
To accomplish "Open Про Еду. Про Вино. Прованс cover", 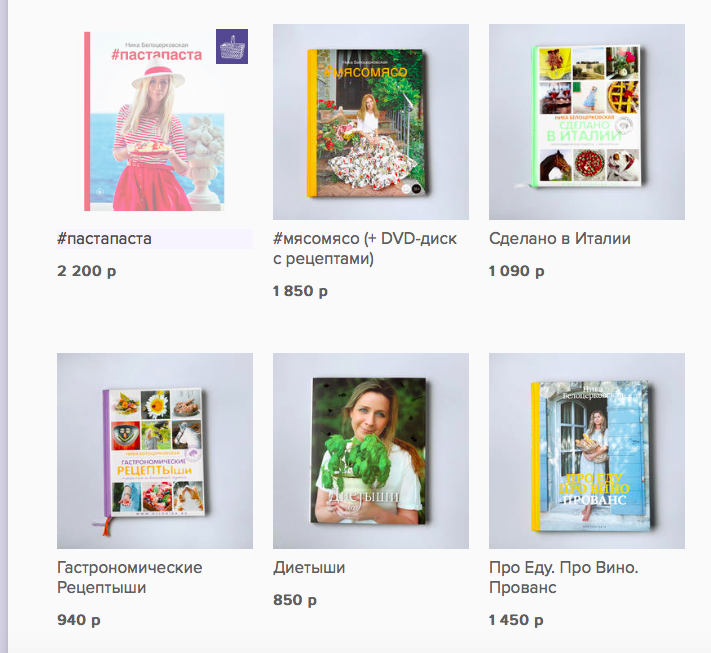I will pos(587,451).
